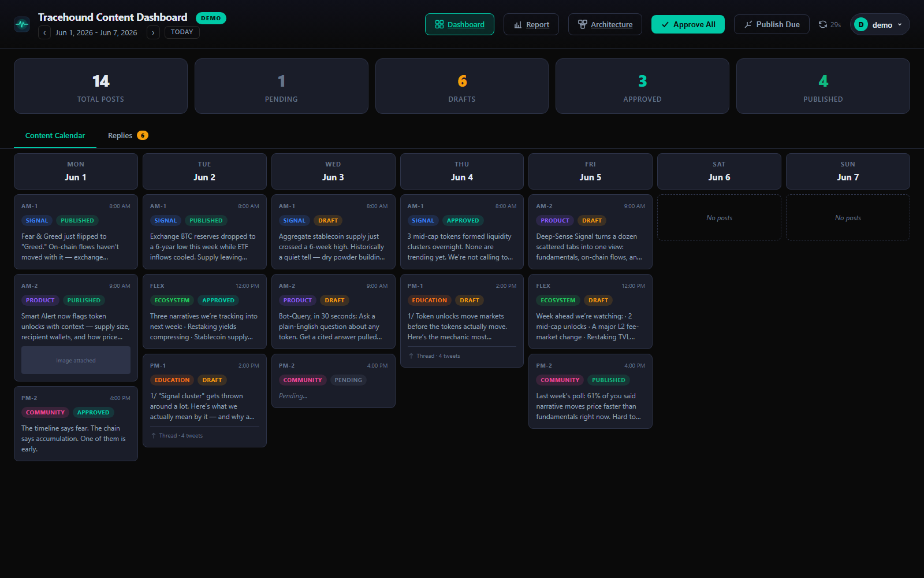Viewport: 924px width, 578px height.
Task: Click the DEMO badge beside title
Action: click(211, 18)
